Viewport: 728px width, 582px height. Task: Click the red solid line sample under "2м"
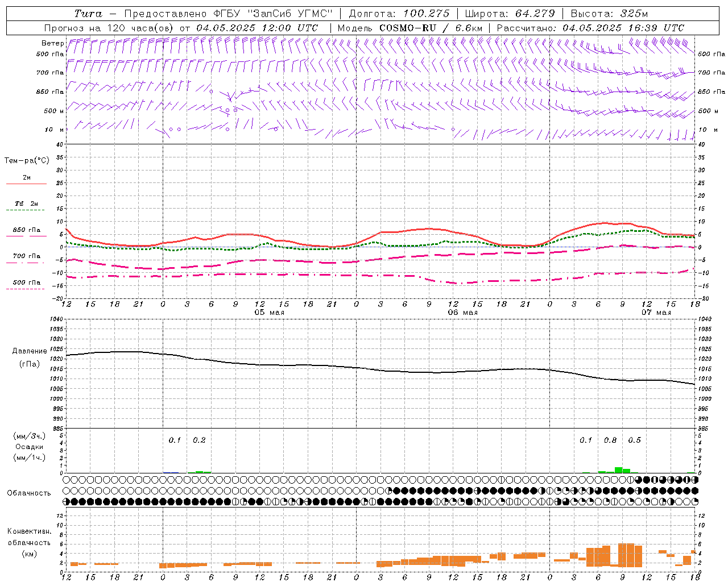(x=26, y=184)
